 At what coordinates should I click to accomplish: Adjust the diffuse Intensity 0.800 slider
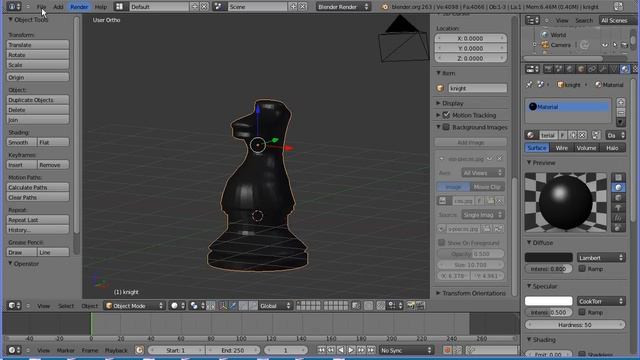click(x=549, y=269)
